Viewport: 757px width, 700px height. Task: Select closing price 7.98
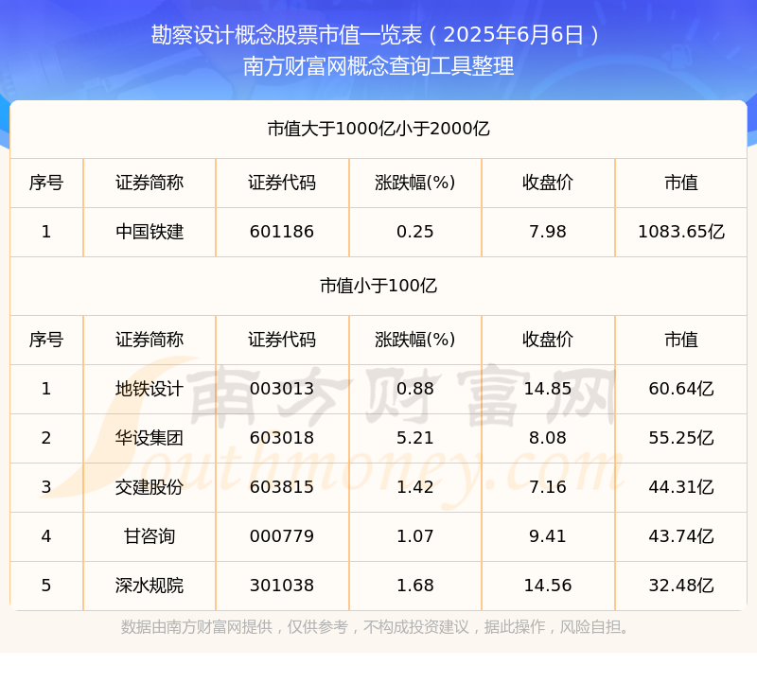point(548,232)
